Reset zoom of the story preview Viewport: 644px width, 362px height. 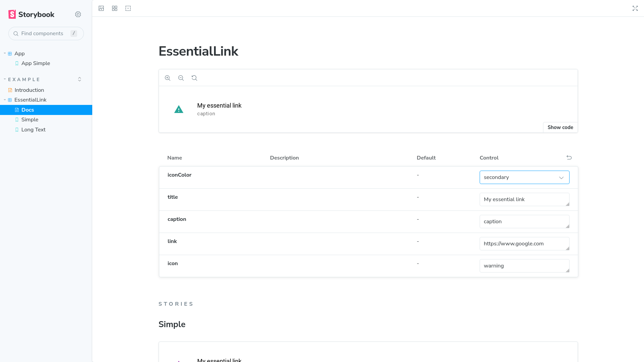point(195,78)
